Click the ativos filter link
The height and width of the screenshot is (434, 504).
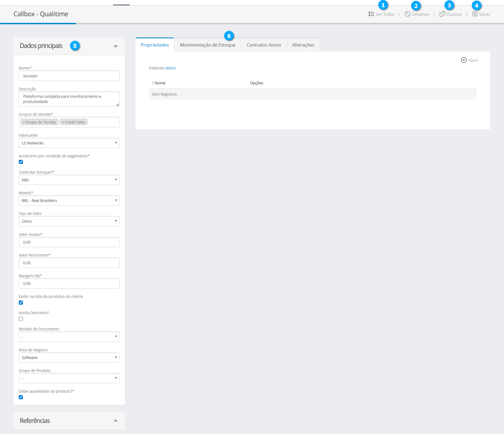point(170,68)
